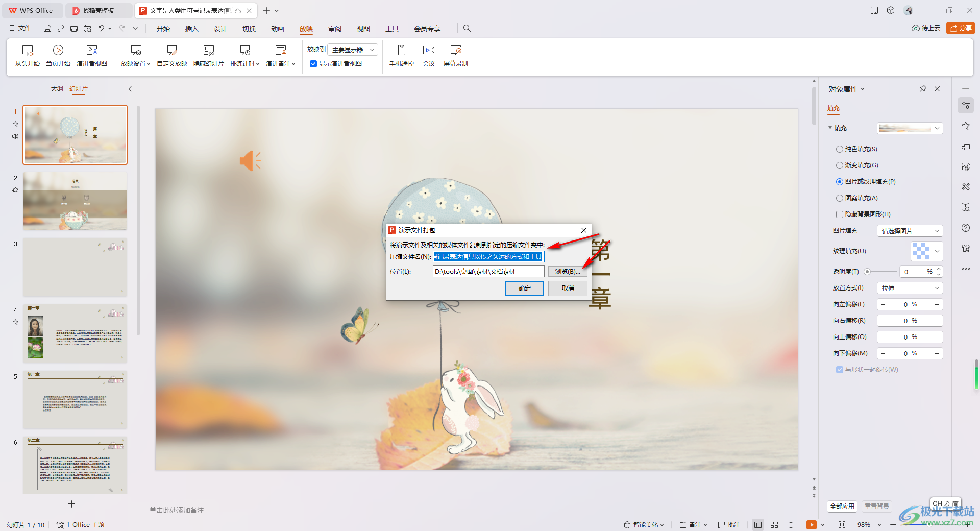
Task: Open rehearse timing (排练计时) dropdown
Action: [x=245, y=56]
